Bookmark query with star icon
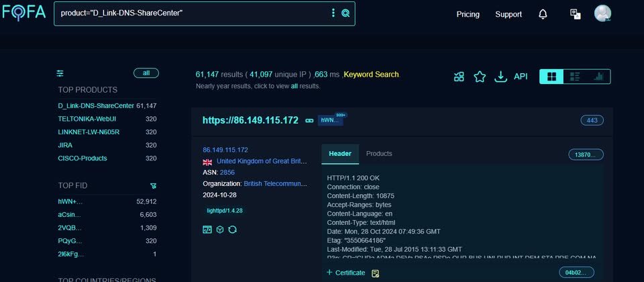 480,77
